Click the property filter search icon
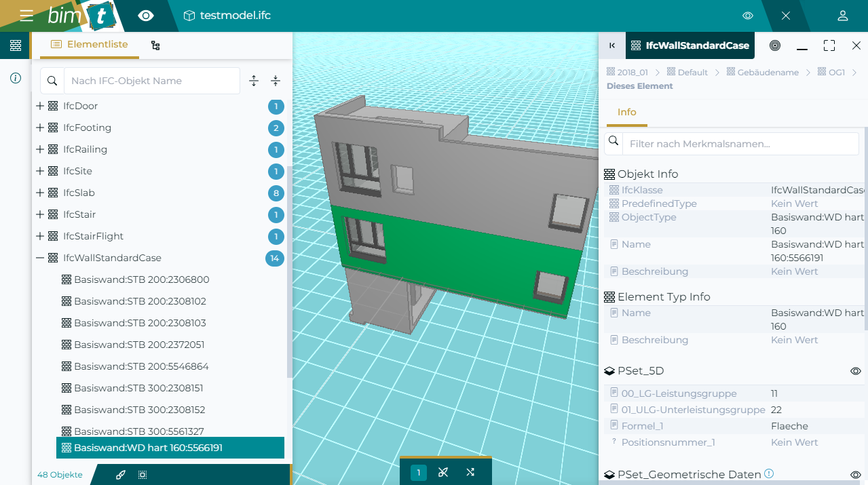This screenshot has width=868, height=485. (614, 141)
